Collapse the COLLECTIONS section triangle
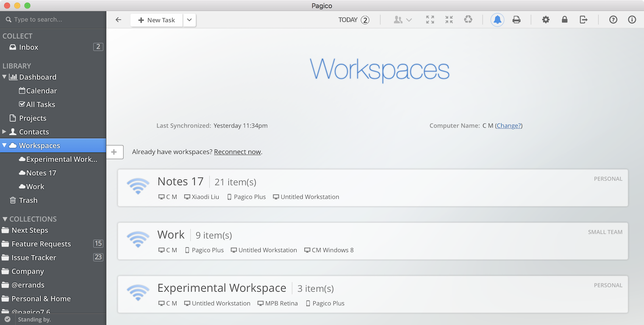This screenshot has height=325, width=644. (x=5, y=219)
